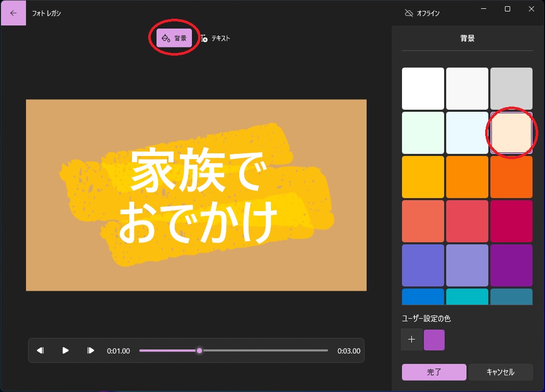Select the white background swatch
This screenshot has height=392, width=545.
click(423, 88)
